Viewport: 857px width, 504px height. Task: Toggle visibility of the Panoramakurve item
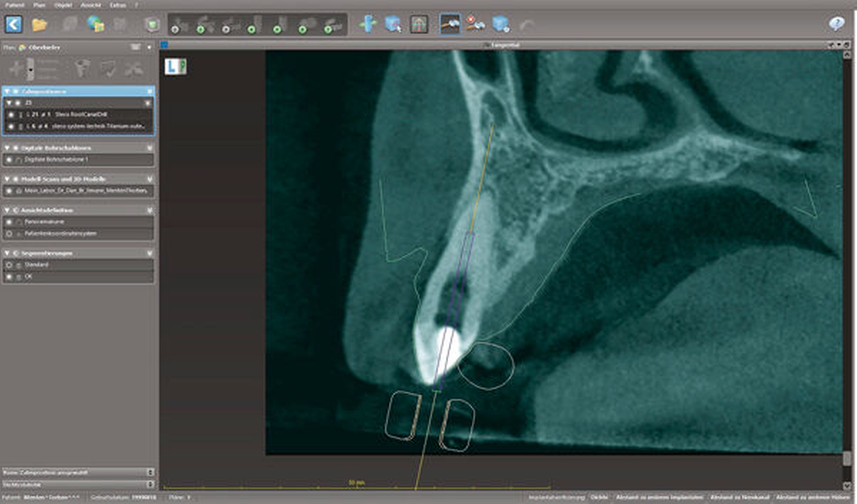click(x=9, y=222)
